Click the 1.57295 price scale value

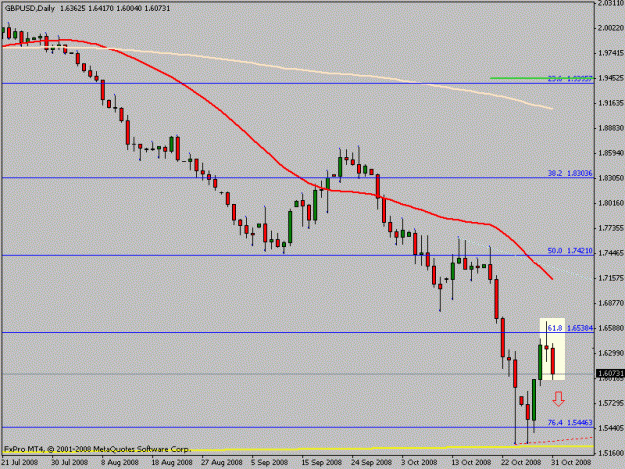[611, 404]
